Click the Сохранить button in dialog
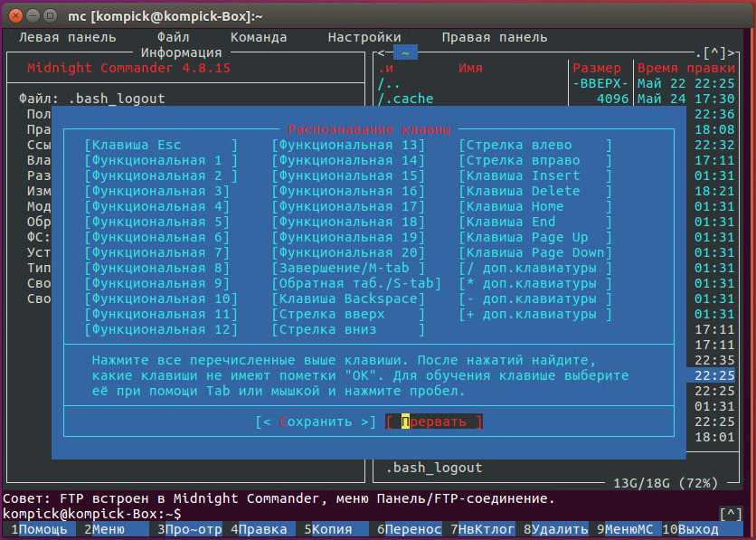Viewport: 756px width, 540px height. [316, 422]
